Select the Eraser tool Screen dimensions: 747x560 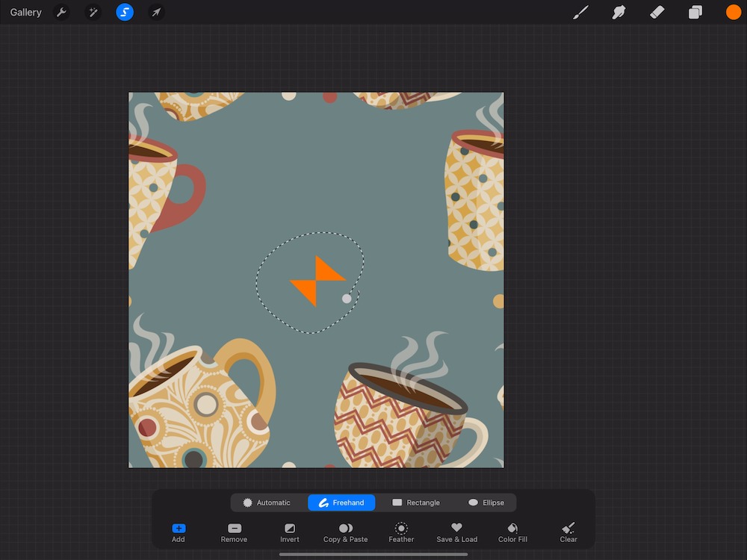657,13
